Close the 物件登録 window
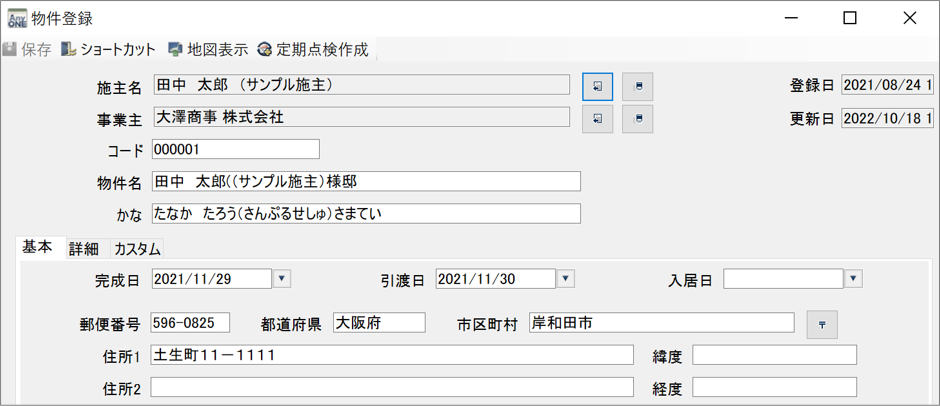The width and height of the screenshot is (940, 406). tap(909, 18)
